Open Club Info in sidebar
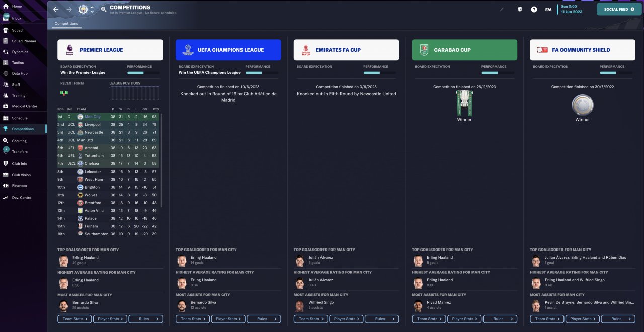Screen dimensions: 644x332 coord(23,164)
